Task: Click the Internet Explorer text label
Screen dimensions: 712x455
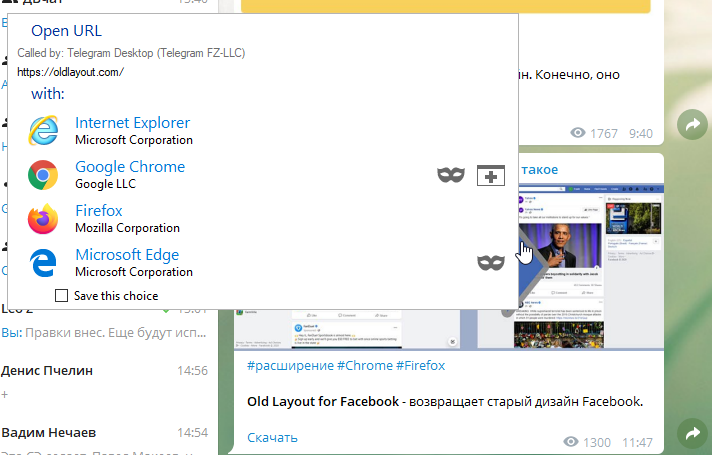Action: pos(133,123)
